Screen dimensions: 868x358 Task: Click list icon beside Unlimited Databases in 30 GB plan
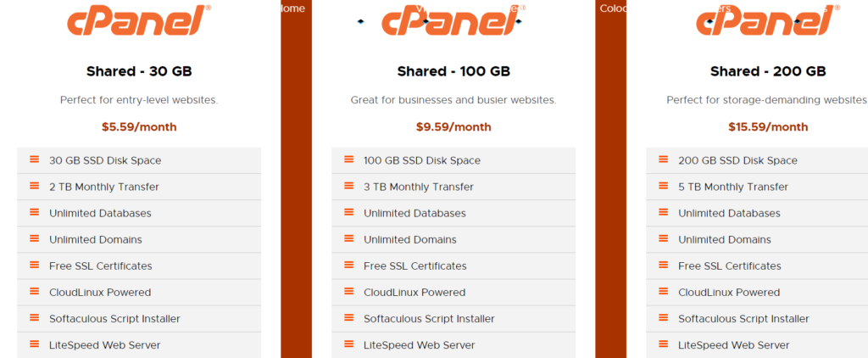(x=34, y=212)
